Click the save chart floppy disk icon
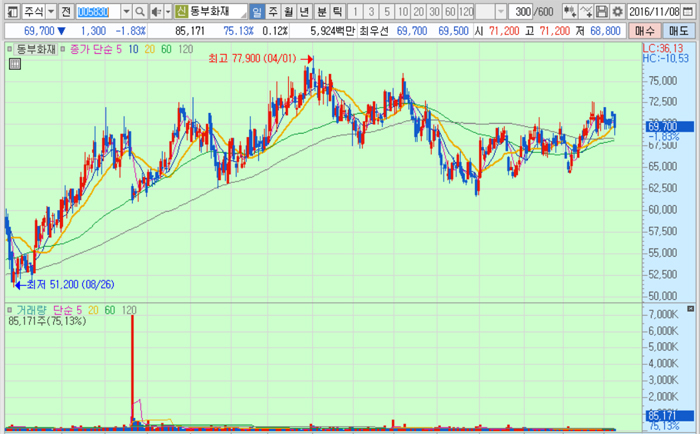700x434 pixels. point(601,11)
